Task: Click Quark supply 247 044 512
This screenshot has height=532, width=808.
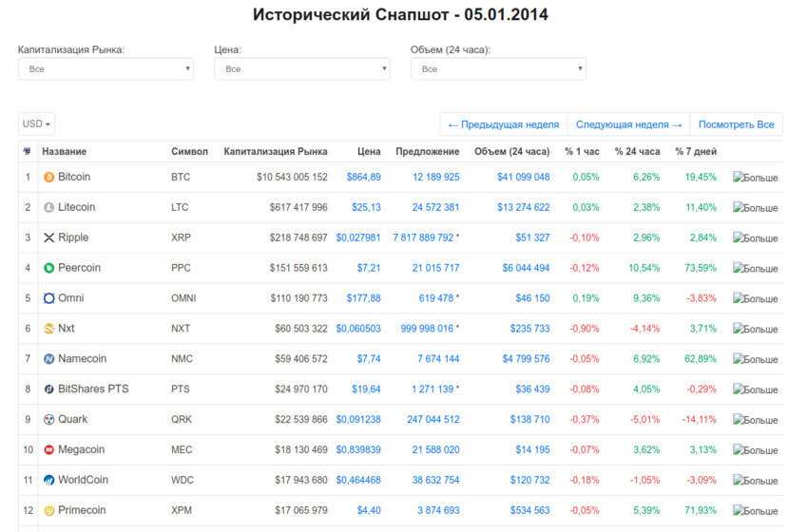Action: 433,420
